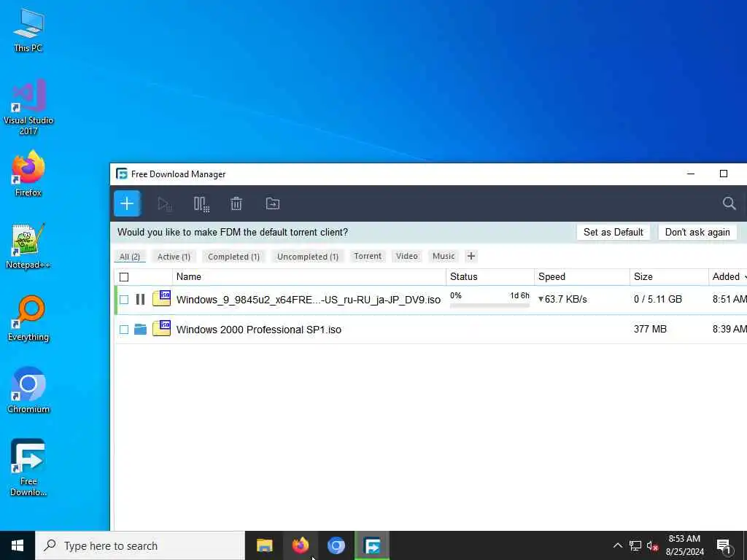Select the Windows 2000 Professional SP1.iso name

[x=259, y=330]
